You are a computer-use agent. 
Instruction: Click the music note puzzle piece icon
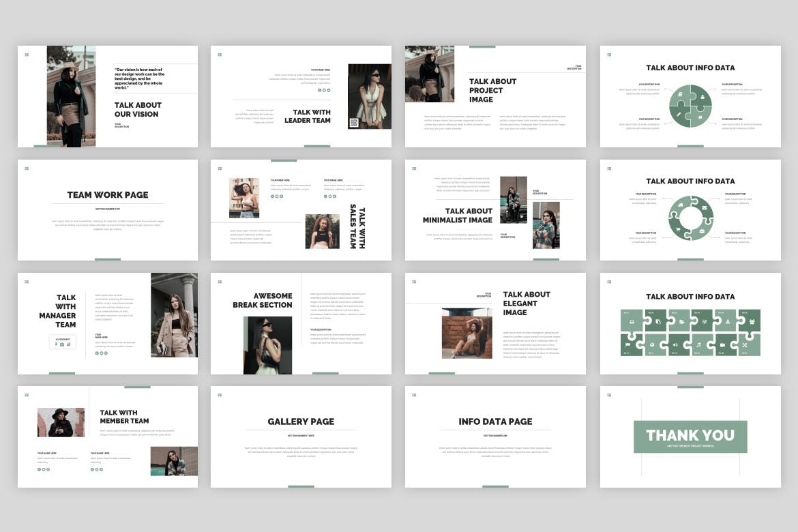[x=698, y=344]
